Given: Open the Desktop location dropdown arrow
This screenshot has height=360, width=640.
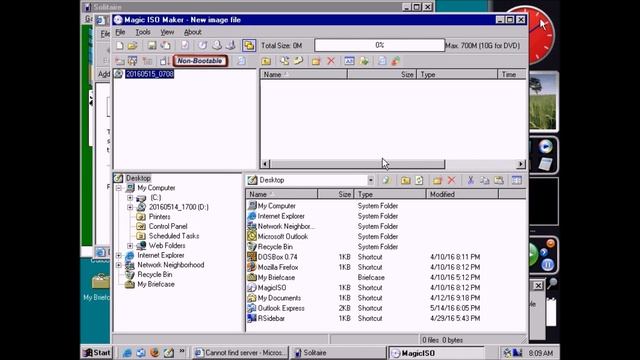Looking at the screenshot, I should click(x=371, y=180).
